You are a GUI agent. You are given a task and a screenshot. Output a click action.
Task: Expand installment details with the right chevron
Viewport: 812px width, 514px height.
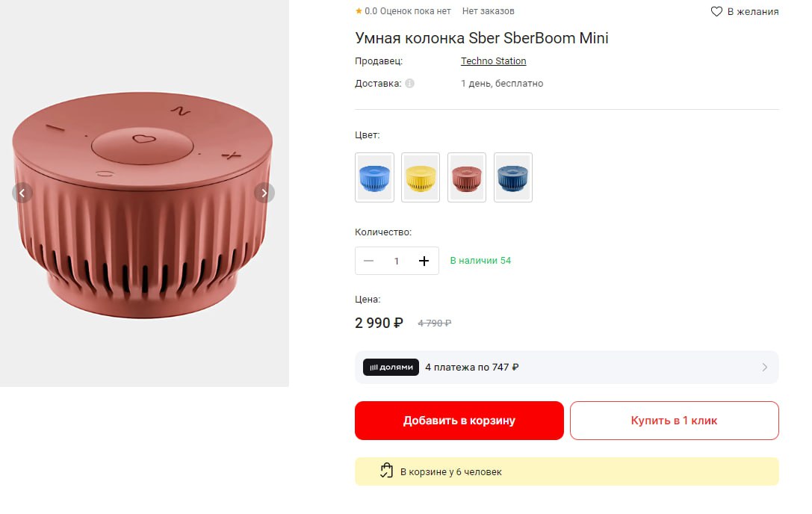[x=763, y=367]
